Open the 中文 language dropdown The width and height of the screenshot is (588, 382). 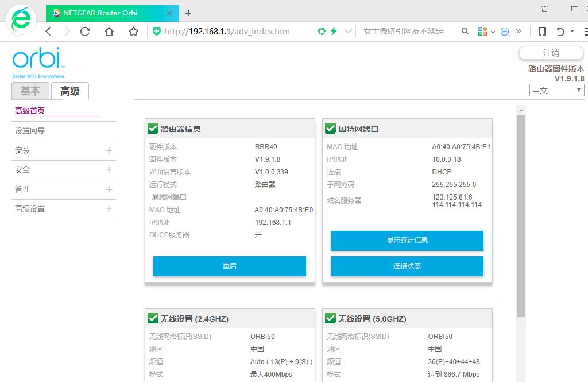(x=556, y=90)
